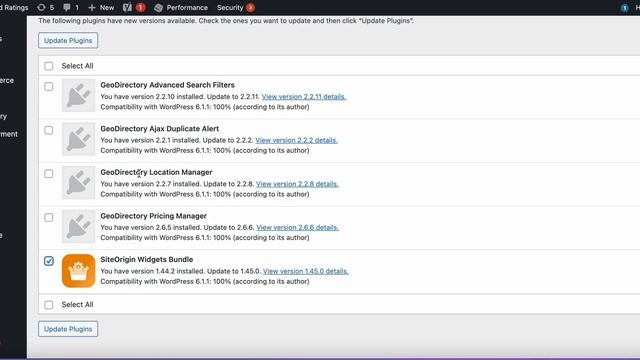
Task: Check the top Select All checkbox
Action: click(x=49, y=66)
